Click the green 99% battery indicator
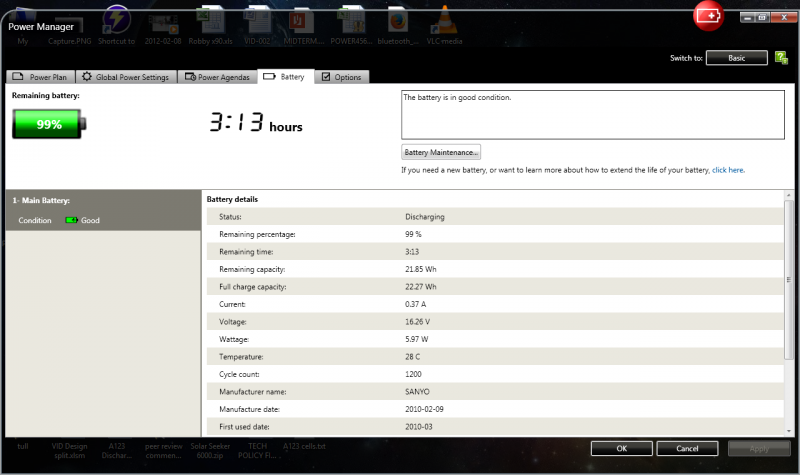This screenshot has height=475, width=800. 49,124
